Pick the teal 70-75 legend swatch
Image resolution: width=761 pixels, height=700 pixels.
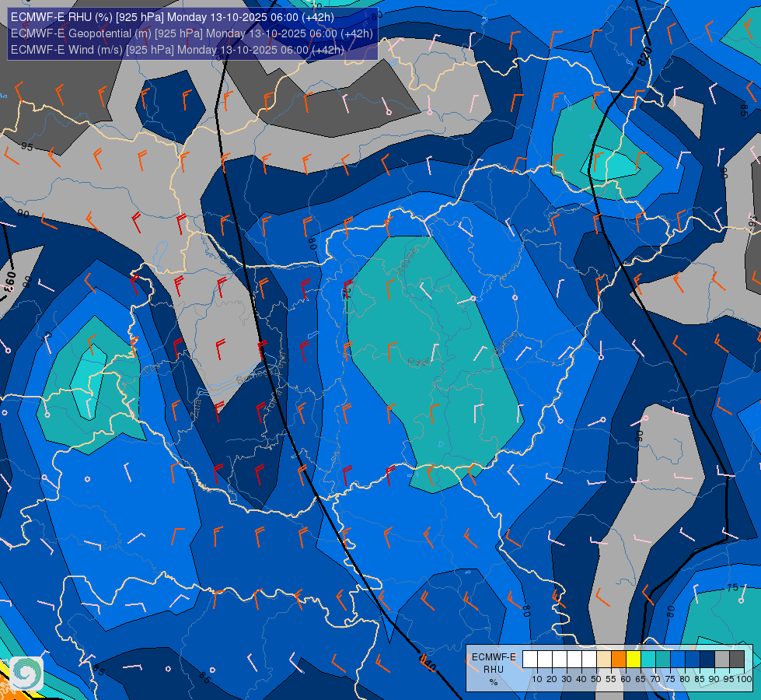point(663,660)
